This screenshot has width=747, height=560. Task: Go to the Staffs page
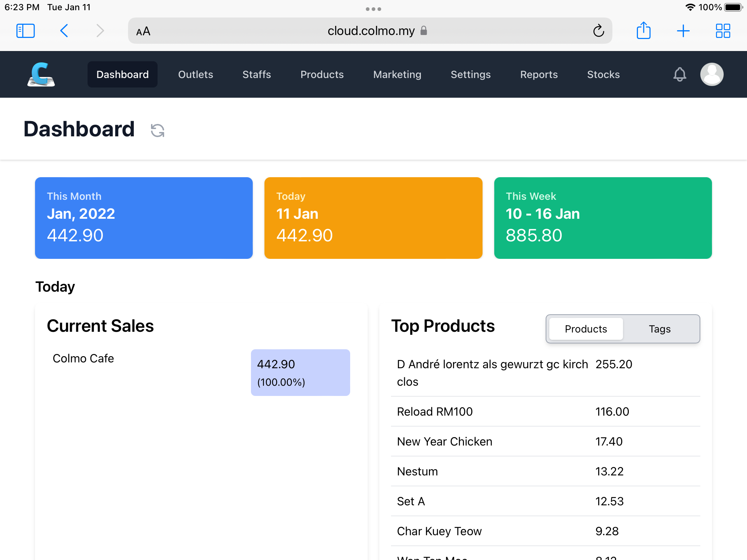[x=256, y=74]
